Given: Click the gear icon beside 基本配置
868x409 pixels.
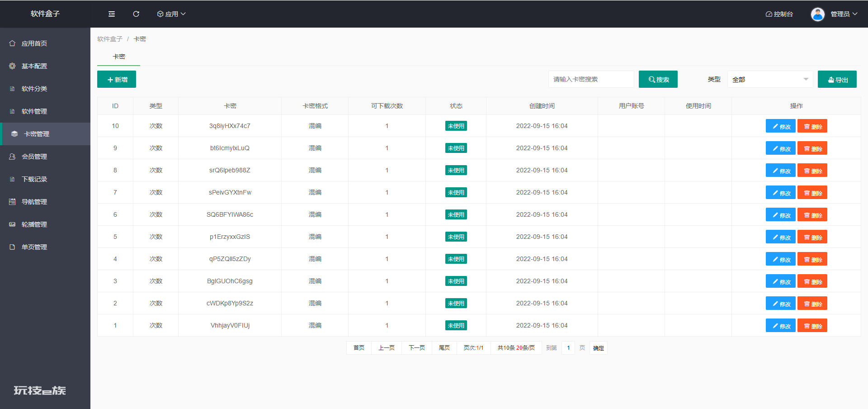Looking at the screenshot, I should pos(12,66).
